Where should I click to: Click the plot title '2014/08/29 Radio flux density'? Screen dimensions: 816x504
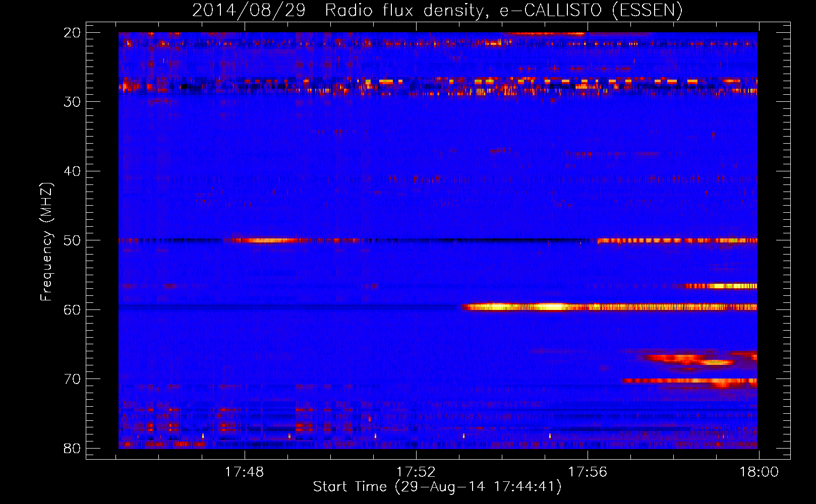[437, 10]
